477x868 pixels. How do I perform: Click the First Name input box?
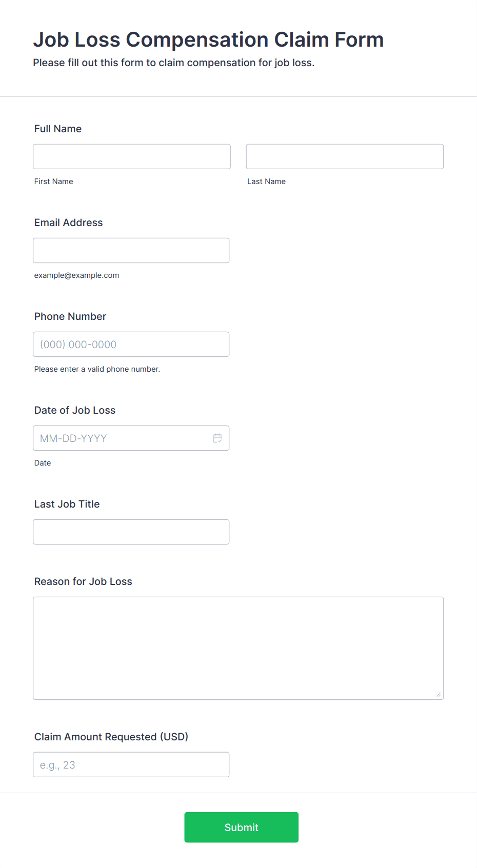(132, 156)
